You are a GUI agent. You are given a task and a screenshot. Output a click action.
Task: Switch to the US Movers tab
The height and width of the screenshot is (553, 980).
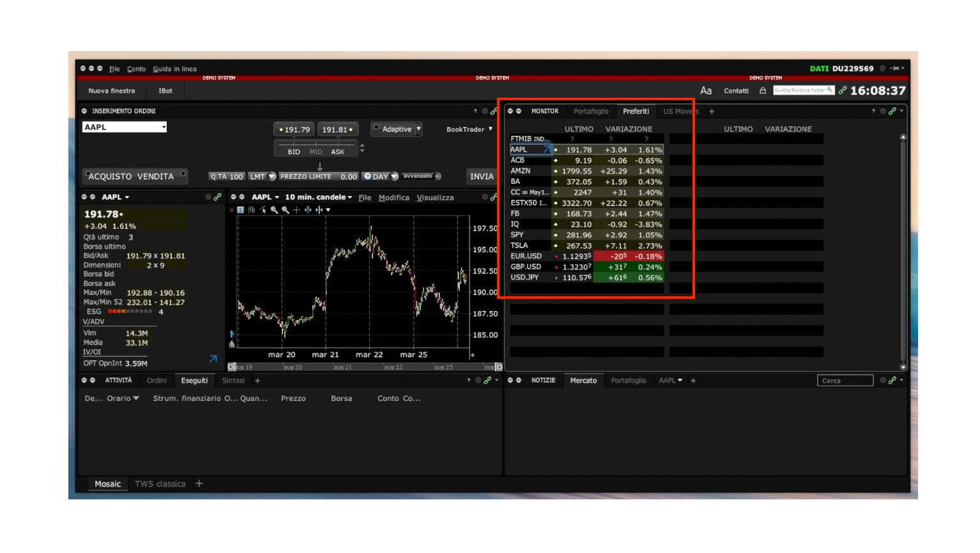pos(680,111)
